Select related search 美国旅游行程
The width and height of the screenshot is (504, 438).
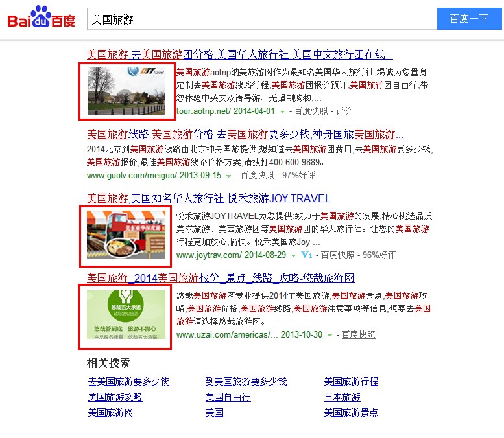point(352,382)
